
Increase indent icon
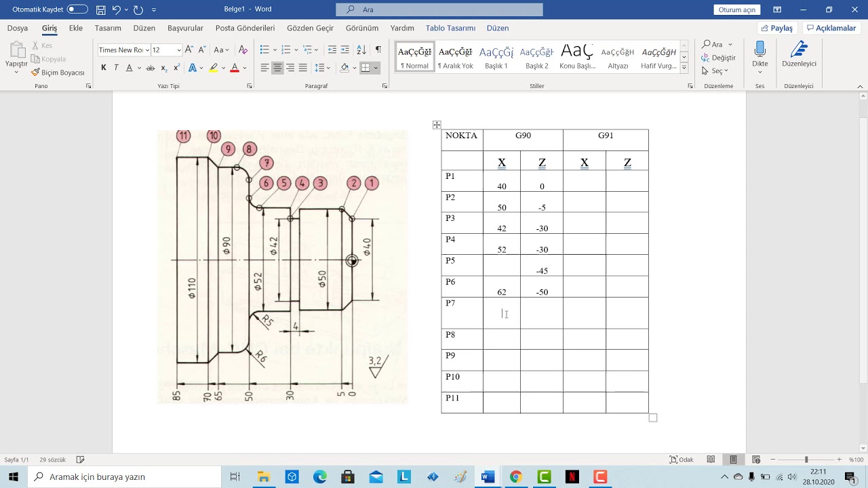344,50
